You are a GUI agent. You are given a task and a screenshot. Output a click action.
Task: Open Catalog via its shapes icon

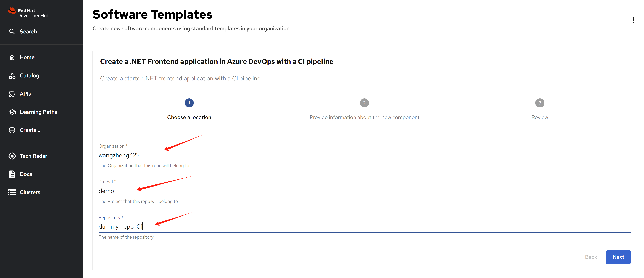(x=12, y=76)
